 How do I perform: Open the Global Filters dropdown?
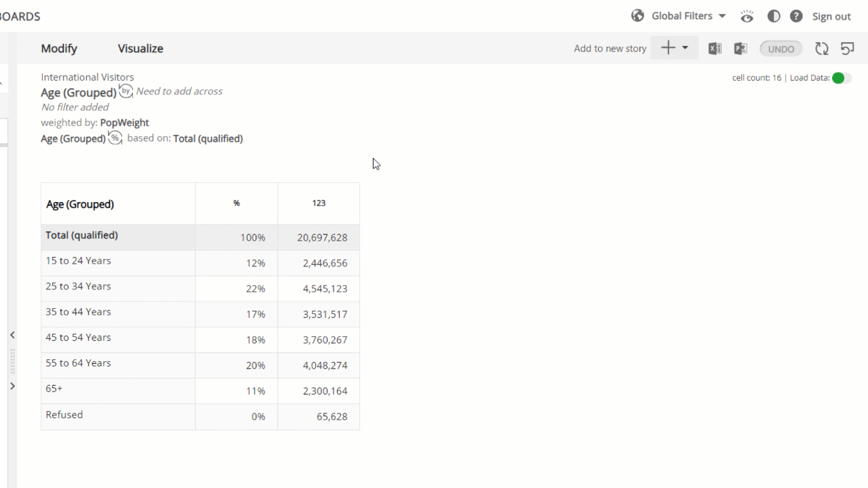[688, 16]
